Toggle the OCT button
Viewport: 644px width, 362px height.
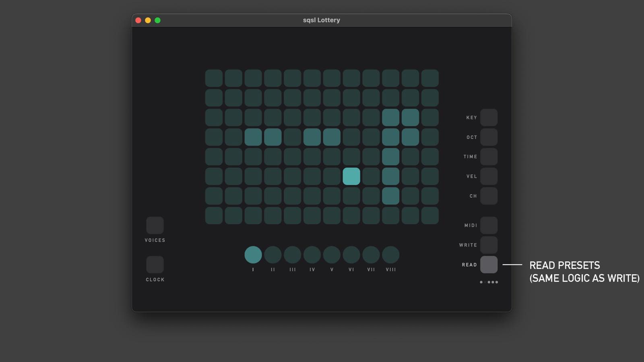coord(489,137)
